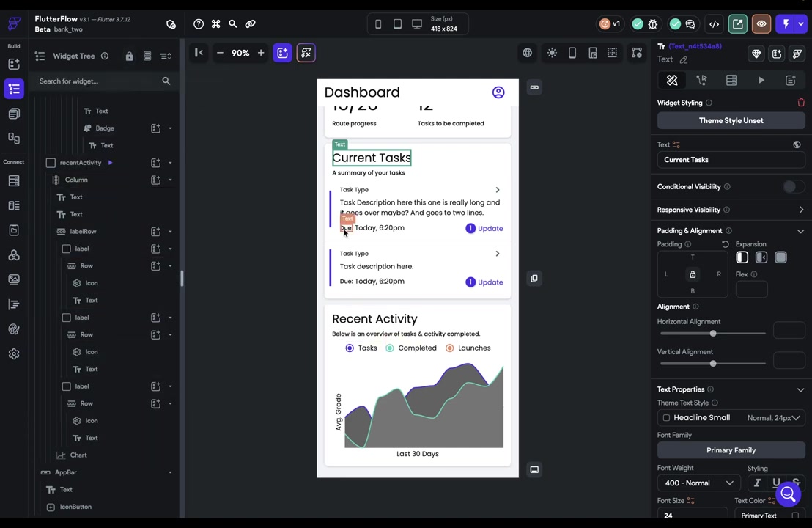Toggle light mode sun icon
Viewport: 812px width, 528px height.
552,53
